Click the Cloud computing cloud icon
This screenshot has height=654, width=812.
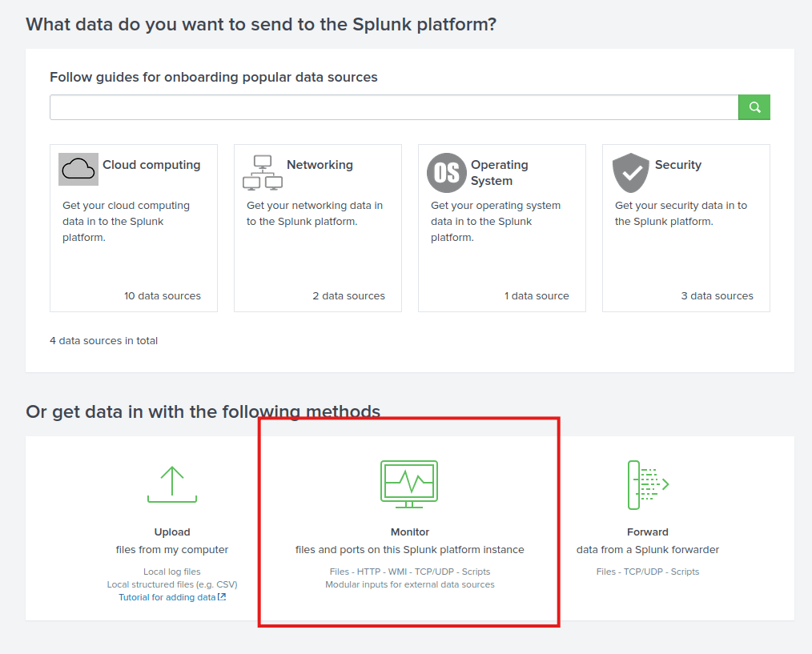point(78,169)
